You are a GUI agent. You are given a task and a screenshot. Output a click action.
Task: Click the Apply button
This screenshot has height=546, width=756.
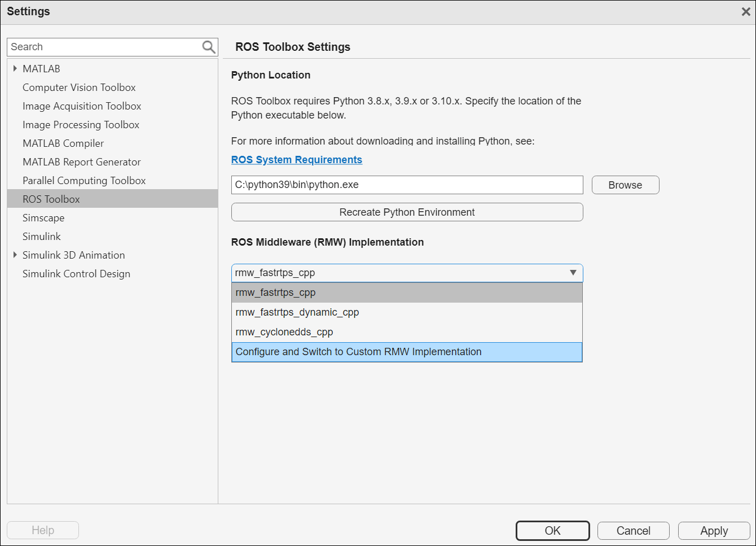[714, 531]
